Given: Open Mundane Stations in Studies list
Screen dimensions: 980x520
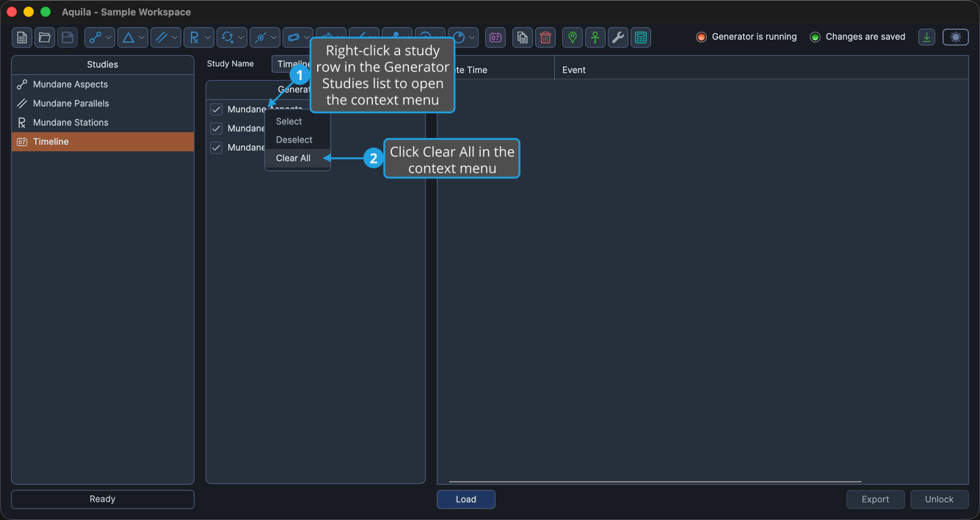Looking at the screenshot, I should coord(103,123).
